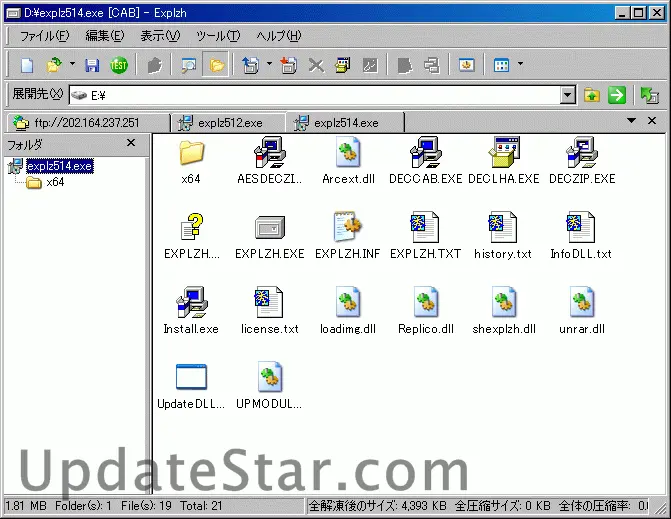The image size is (671, 519).
Task: Select the AESDECZI.. file icon
Action: 270,161
